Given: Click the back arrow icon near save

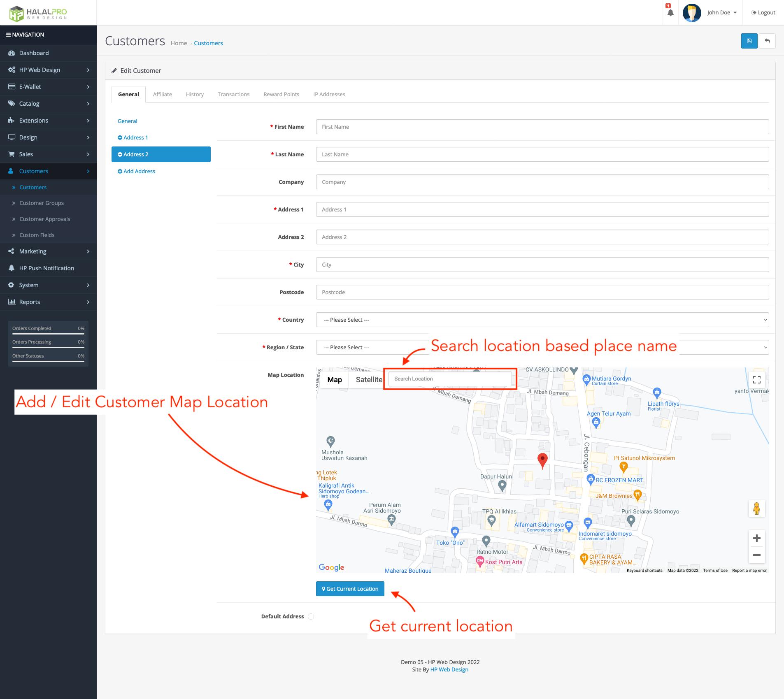Looking at the screenshot, I should point(767,41).
